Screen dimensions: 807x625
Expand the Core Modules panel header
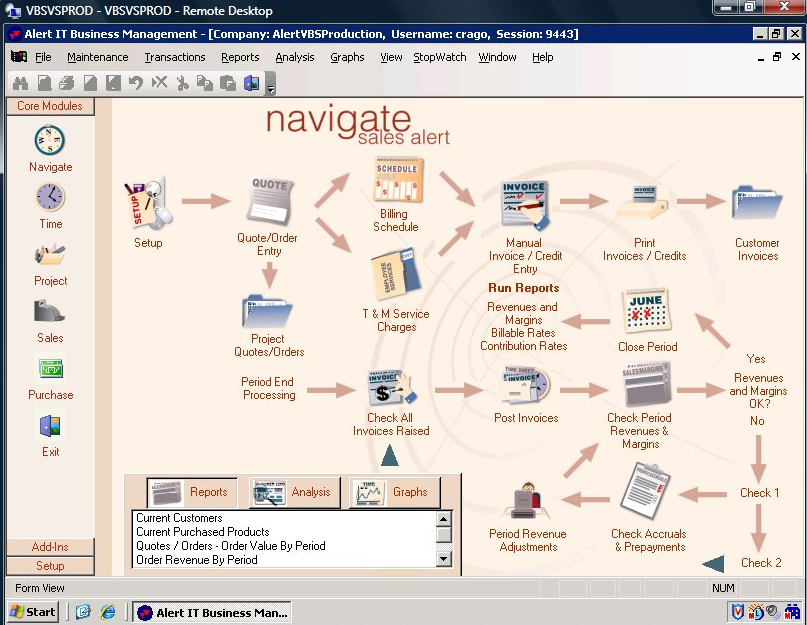[x=50, y=106]
